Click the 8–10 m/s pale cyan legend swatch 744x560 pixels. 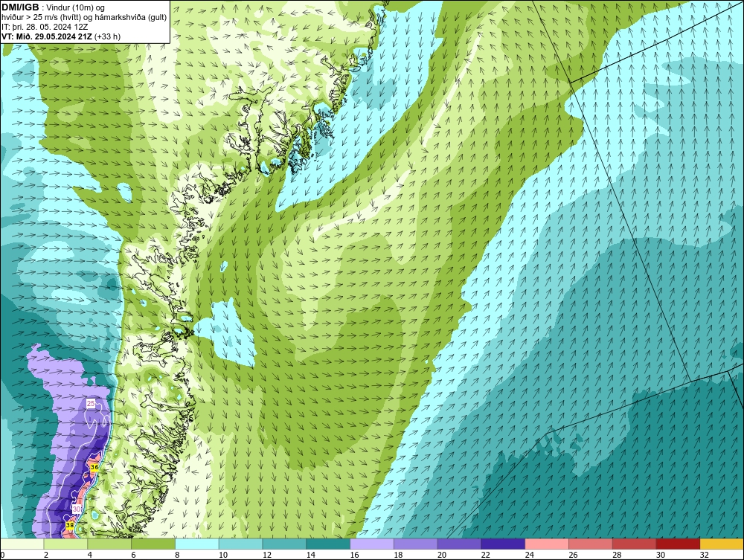click(x=197, y=544)
